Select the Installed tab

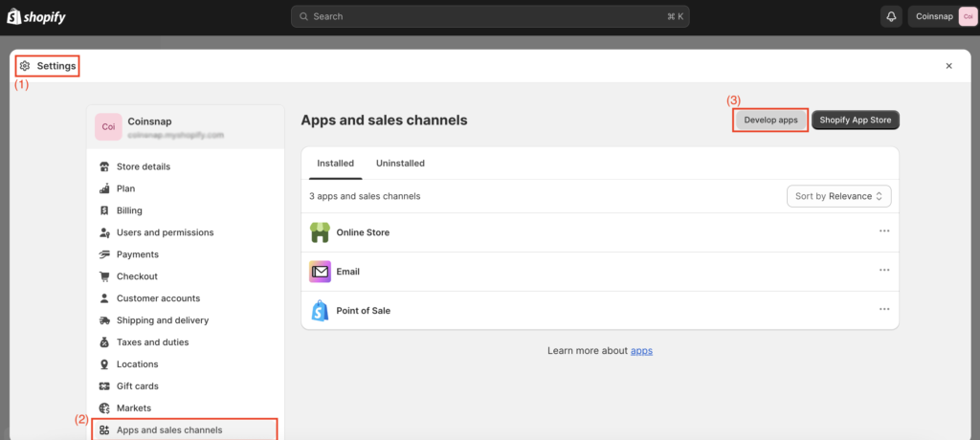(x=335, y=164)
